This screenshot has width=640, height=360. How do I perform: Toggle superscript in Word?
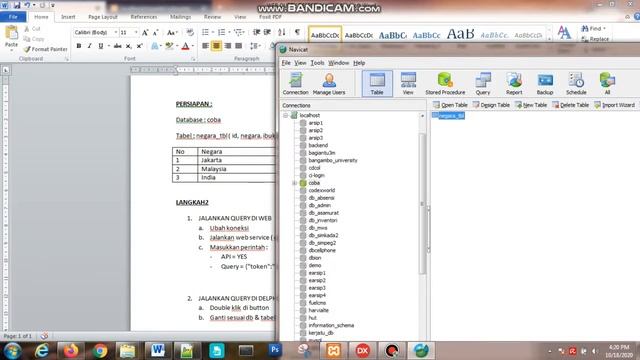139,46
